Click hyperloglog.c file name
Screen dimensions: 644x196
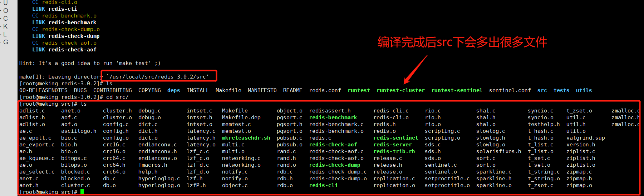point(159,179)
